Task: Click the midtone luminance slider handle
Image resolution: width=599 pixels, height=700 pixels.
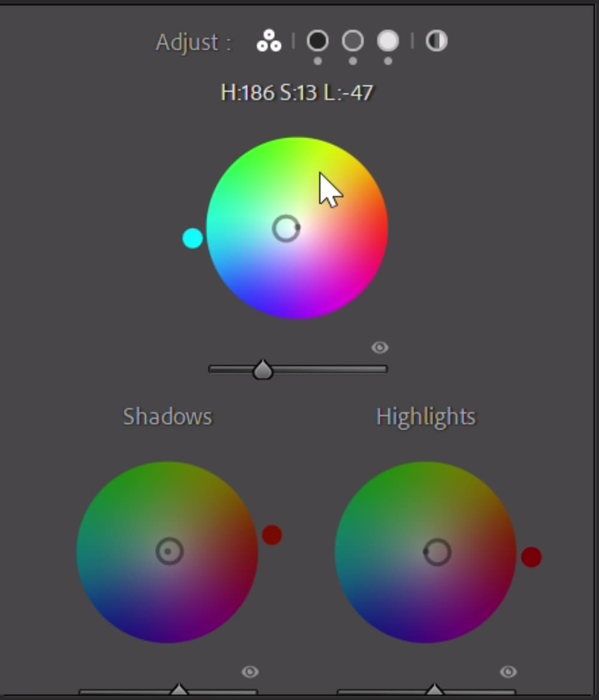Action: point(262,369)
